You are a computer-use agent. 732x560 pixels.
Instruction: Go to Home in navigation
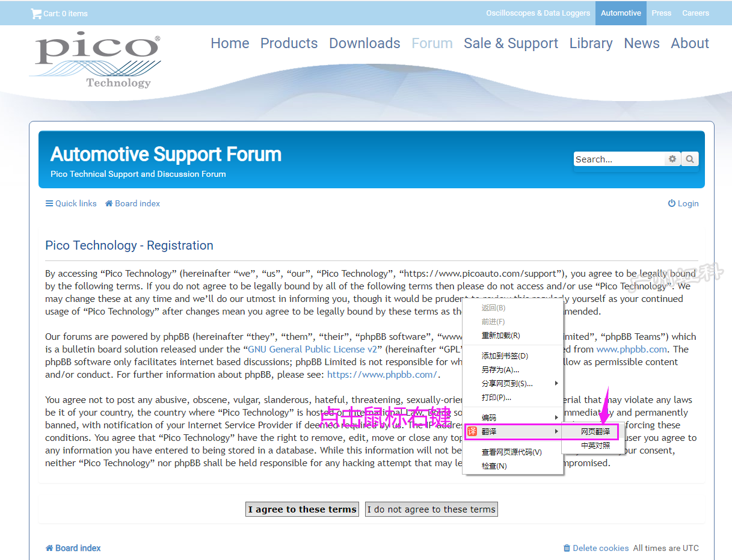pos(230,43)
